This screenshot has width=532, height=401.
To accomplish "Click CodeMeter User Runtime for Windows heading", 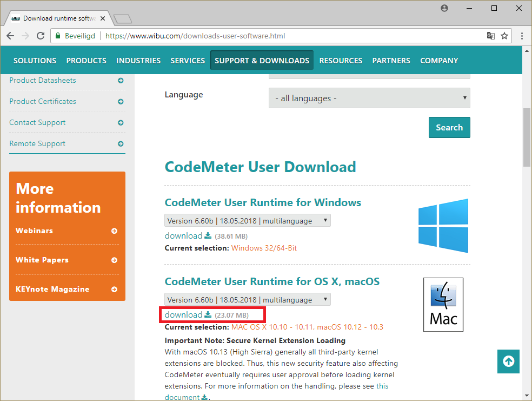I will [263, 202].
